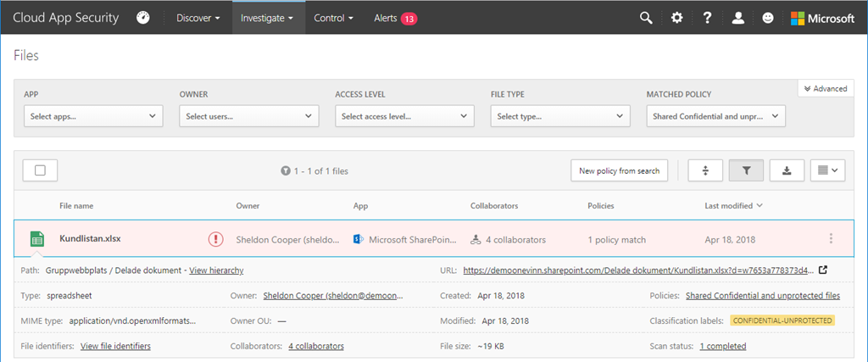Open the settings gear icon

[676, 18]
